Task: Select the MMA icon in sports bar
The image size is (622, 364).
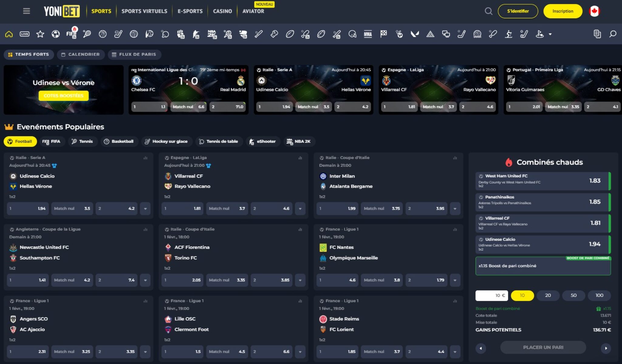Action: (x=368, y=34)
